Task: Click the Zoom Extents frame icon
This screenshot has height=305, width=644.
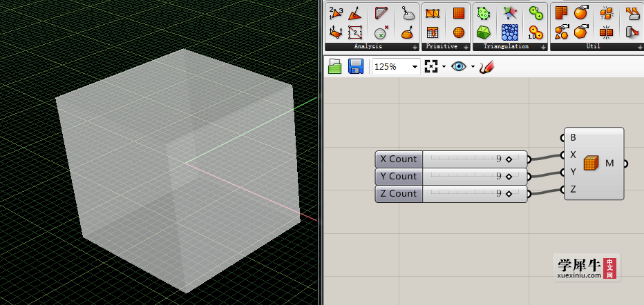Action: click(431, 66)
